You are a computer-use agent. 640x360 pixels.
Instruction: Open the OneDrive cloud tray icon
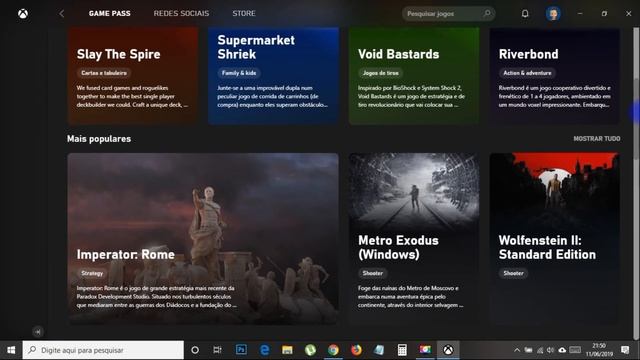(x=562, y=350)
